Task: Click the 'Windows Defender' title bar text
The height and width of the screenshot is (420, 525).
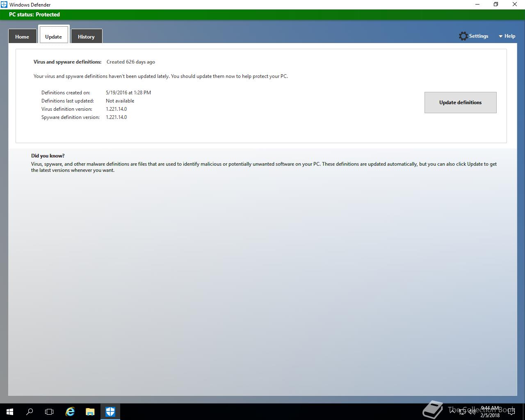Action: 30,5
